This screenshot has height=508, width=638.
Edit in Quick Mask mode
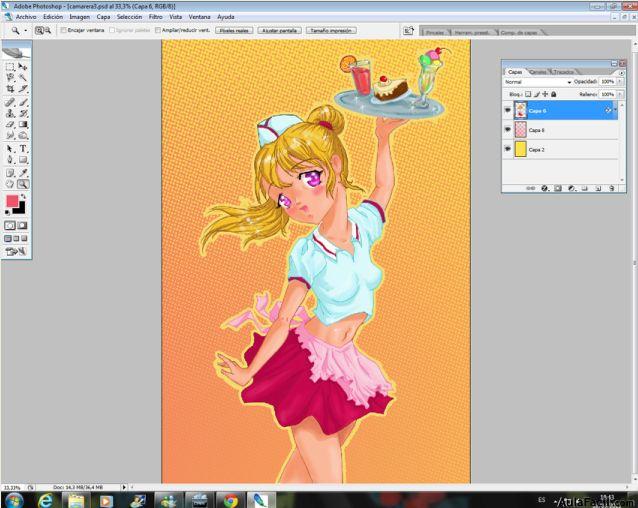click(x=23, y=225)
